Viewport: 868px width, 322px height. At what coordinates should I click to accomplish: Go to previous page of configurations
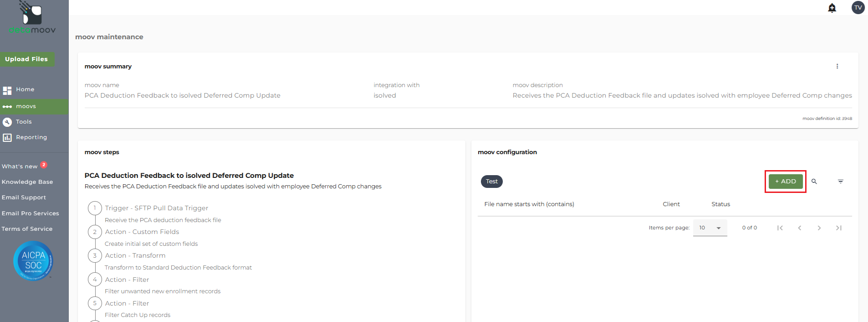800,228
